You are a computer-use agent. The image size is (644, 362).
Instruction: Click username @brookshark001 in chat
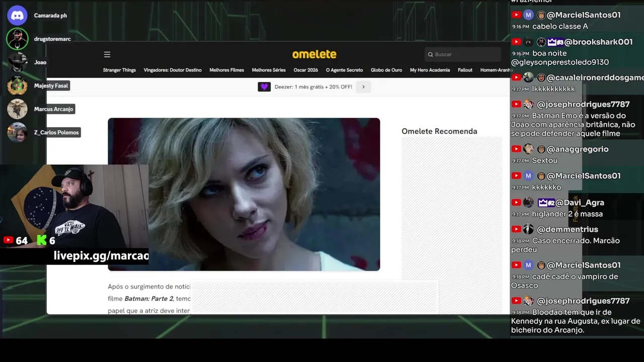(598, 42)
